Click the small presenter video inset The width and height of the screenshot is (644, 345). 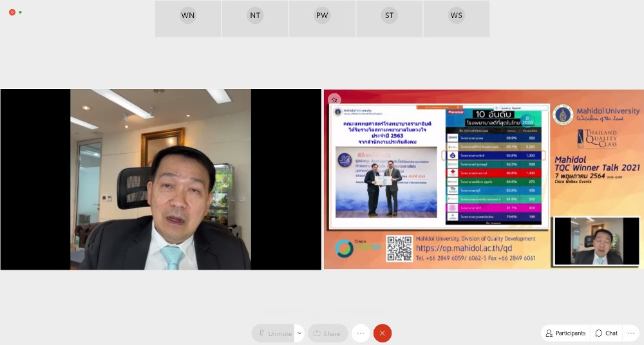pos(596,241)
